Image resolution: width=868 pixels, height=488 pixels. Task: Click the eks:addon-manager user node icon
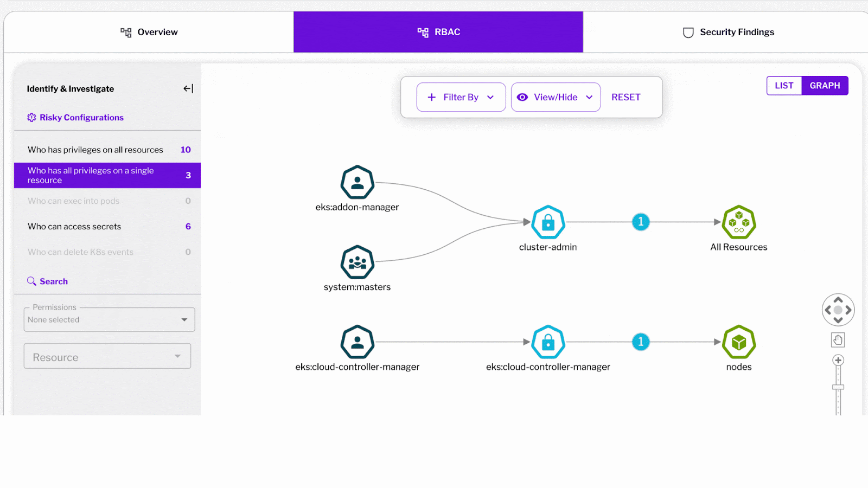(358, 182)
